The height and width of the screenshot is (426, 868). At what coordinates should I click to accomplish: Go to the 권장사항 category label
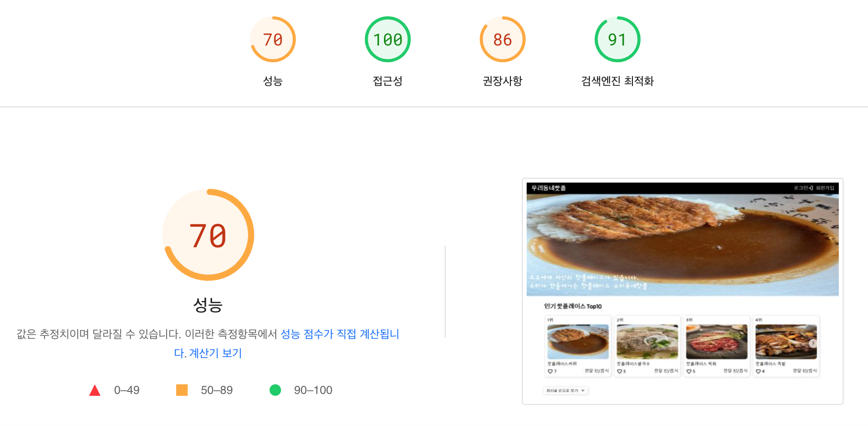(503, 81)
